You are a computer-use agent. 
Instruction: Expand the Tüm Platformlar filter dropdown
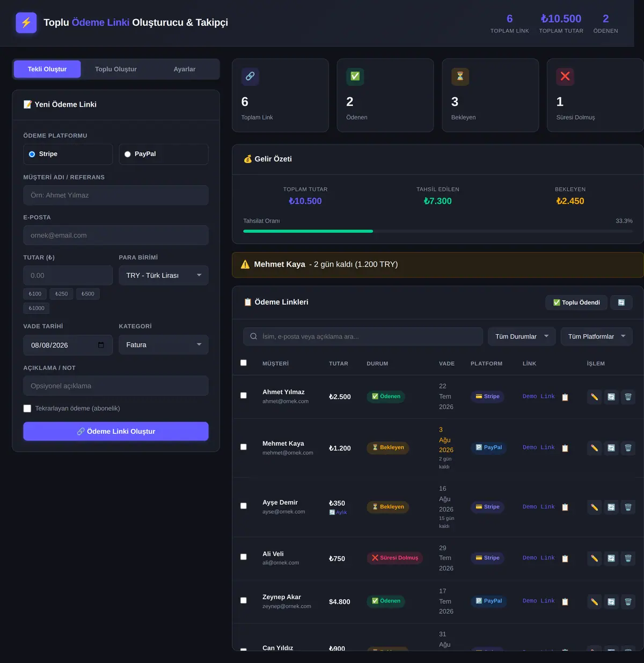(597, 336)
